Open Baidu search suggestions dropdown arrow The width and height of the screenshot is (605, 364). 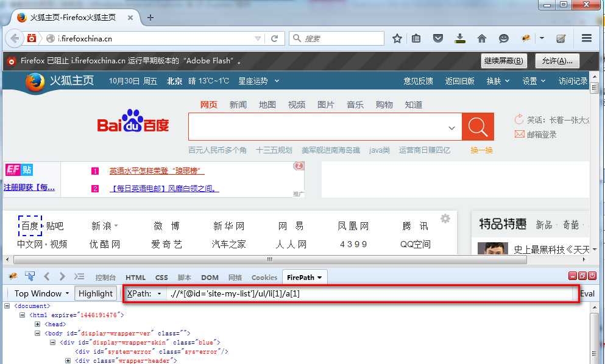tap(452, 128)
